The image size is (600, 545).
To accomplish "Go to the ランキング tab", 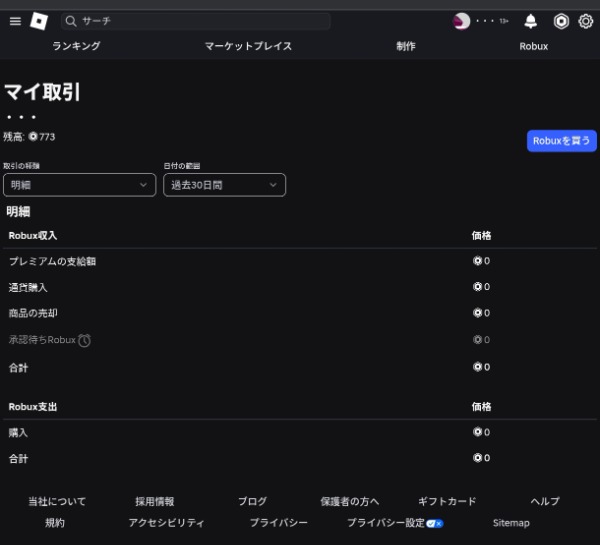I will point(76,46).
